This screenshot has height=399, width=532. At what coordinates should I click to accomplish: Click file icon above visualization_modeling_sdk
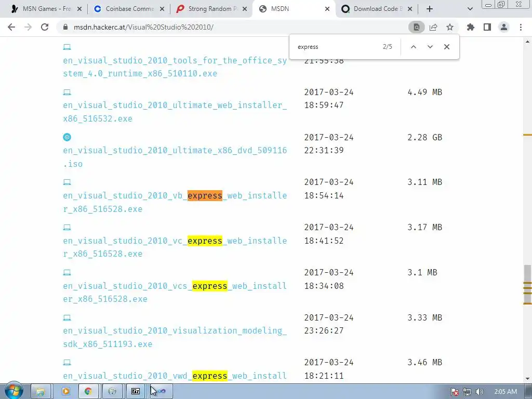(x=67, y=317)
